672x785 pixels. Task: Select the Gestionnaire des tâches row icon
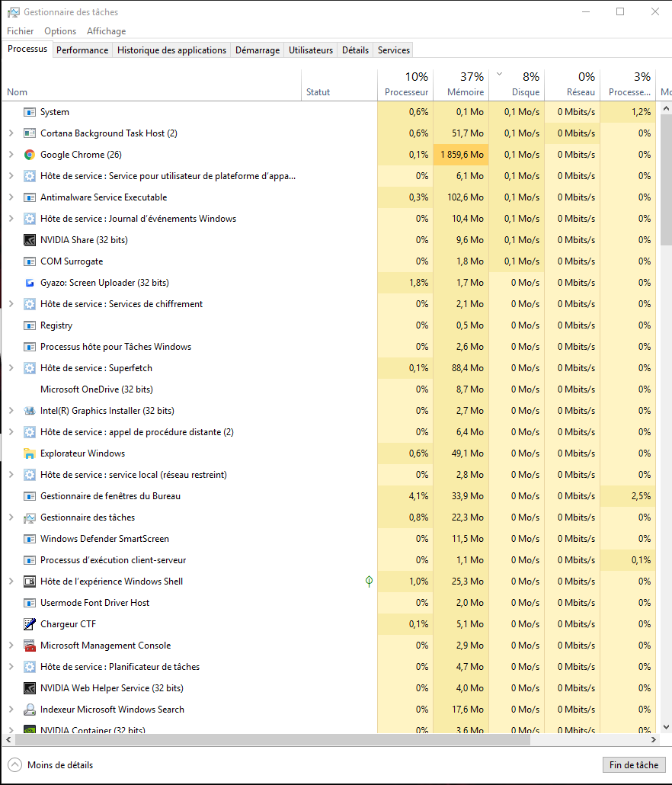pyautogui.click(x=30, y=517)
